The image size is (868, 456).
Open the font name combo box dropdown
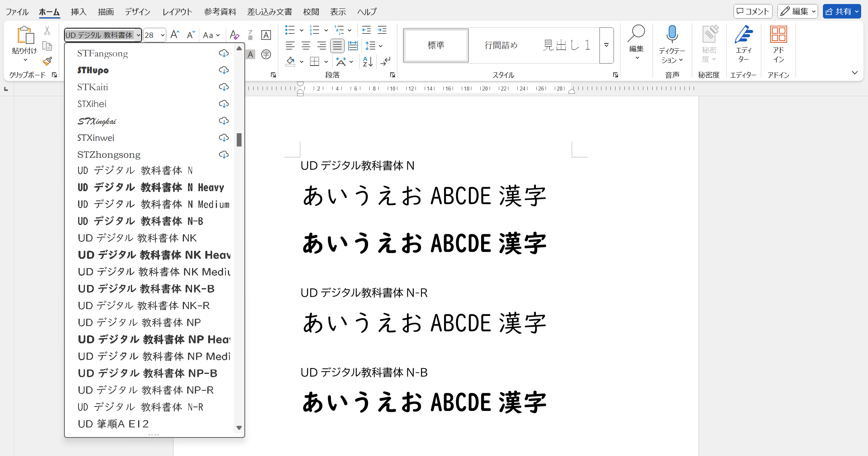(138, 35)
